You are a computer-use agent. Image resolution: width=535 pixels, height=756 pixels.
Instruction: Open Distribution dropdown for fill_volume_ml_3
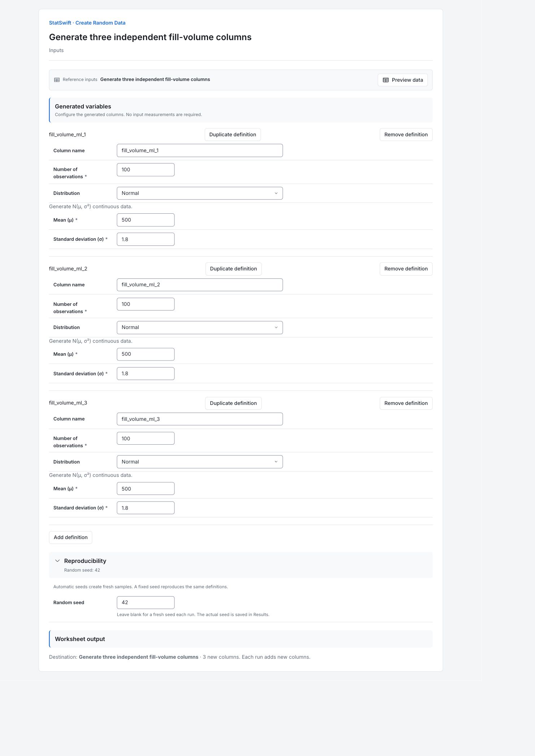coord(200,462)
